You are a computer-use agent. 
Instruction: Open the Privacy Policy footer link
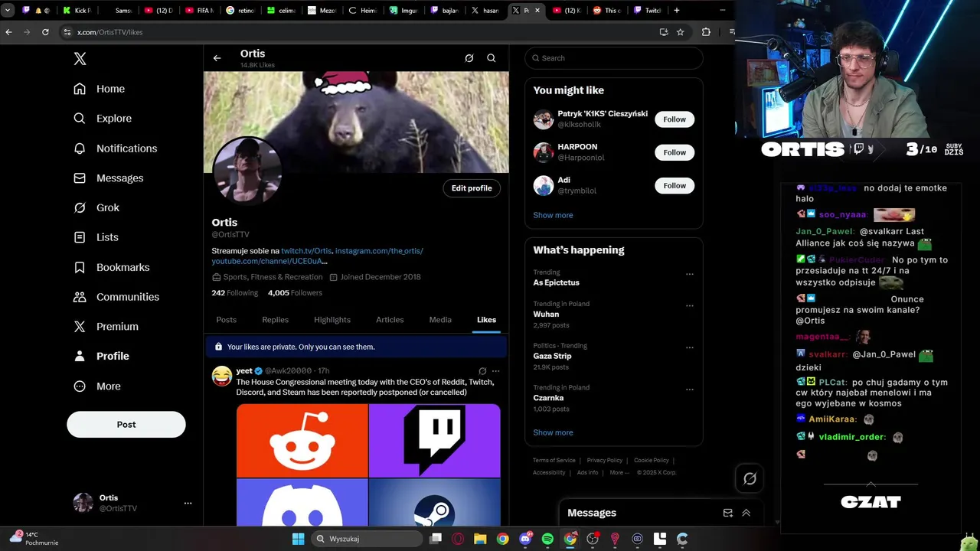604,461
